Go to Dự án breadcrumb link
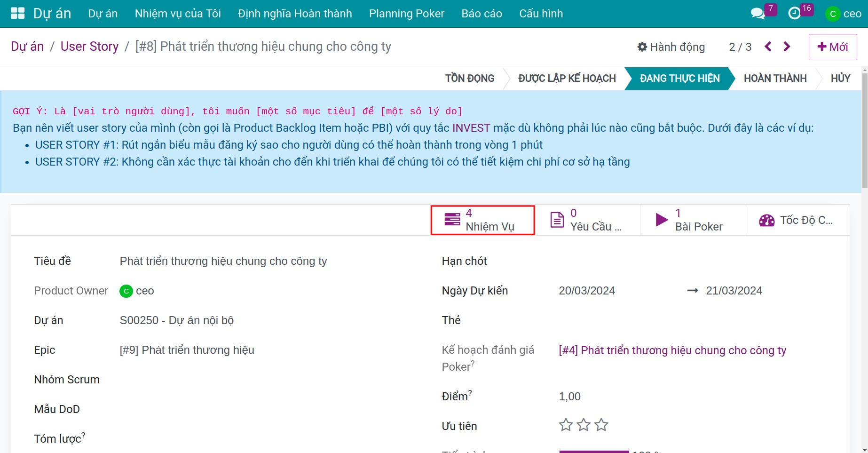Viewport: 868px width, 453px height. coord(27,47)
